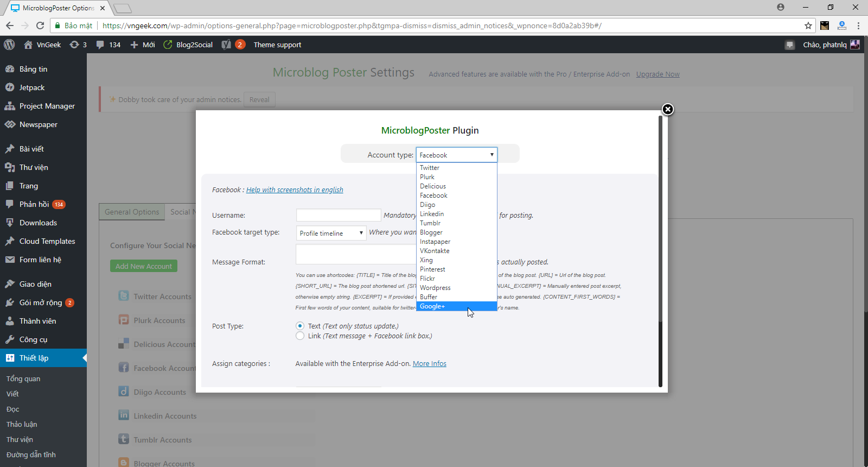Open Gói mở rộng plugins menu
The height and width of the screenshot is (467, 868).
43,302
